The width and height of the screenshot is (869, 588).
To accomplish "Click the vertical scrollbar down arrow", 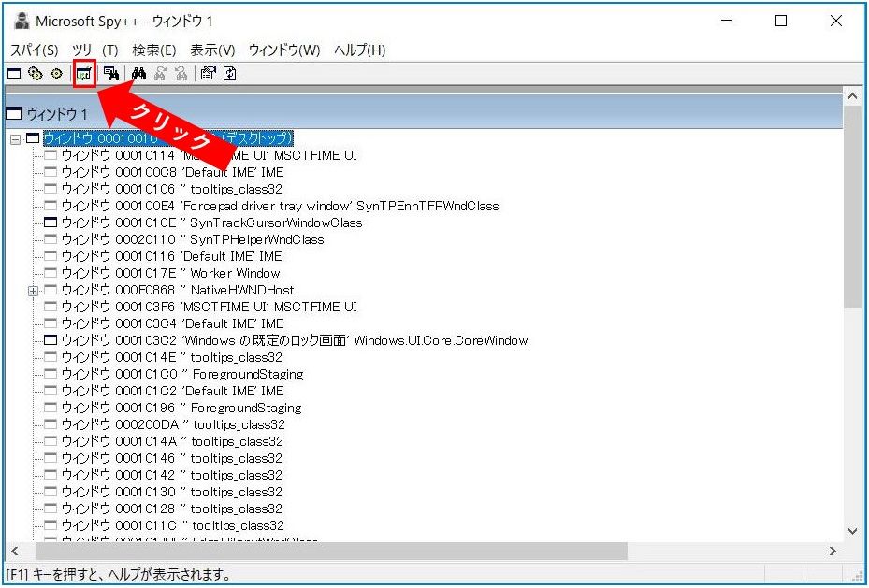I will coord(853,531).
